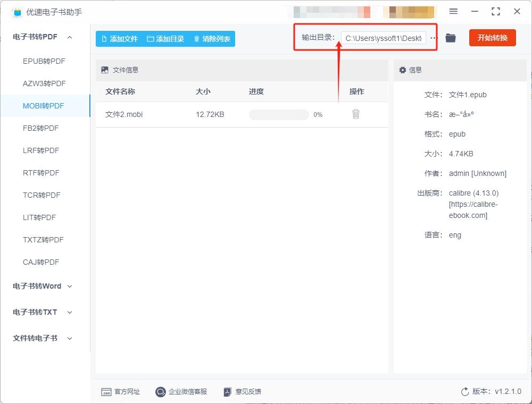Select AZW3转PDF in sidebar
The image size is (532, 404).
pos(44,83)
